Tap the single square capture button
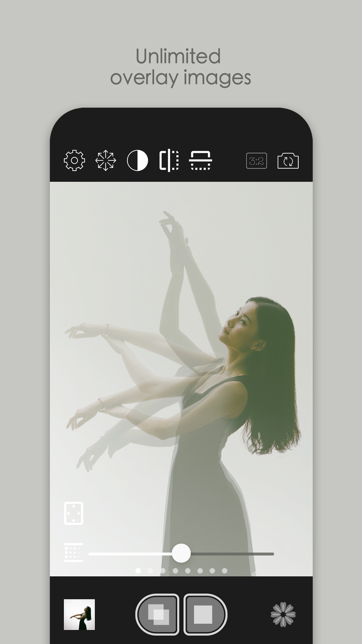362x644 pixels. pos(205,614)
